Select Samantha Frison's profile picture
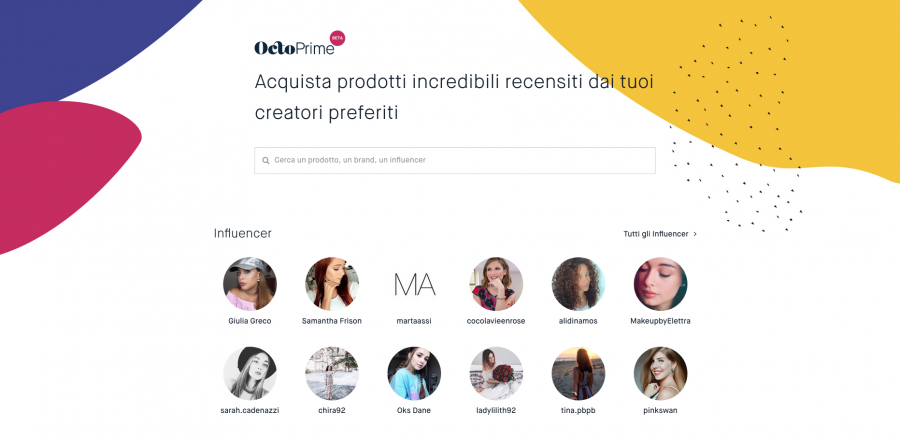This screenshot has width=900, height=442. click(x=332, y=284)
